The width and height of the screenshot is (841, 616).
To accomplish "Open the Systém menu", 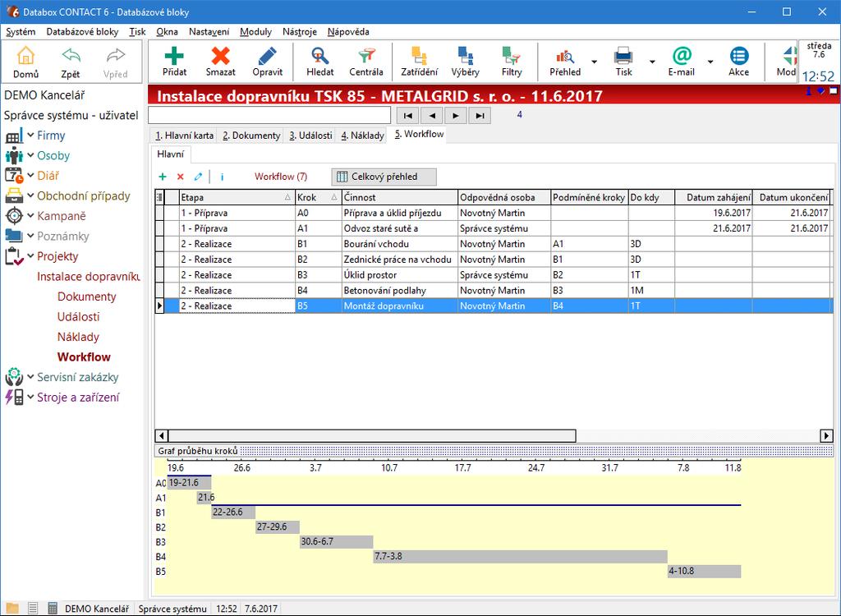I will [21, 32].
